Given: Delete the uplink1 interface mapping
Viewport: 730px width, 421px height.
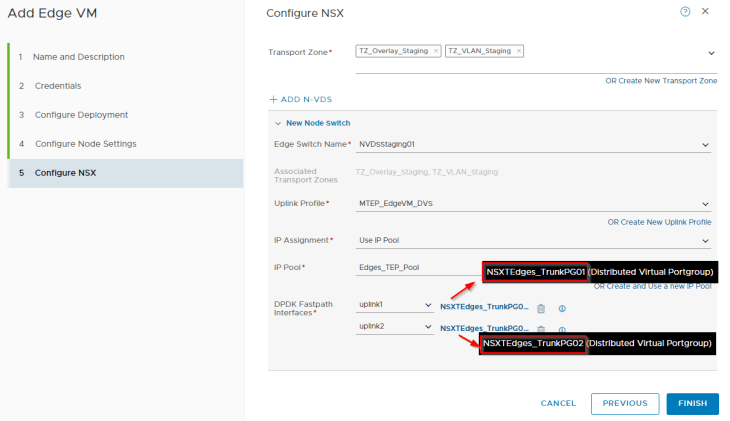Looking at the screenshot, I should (541, 309).
